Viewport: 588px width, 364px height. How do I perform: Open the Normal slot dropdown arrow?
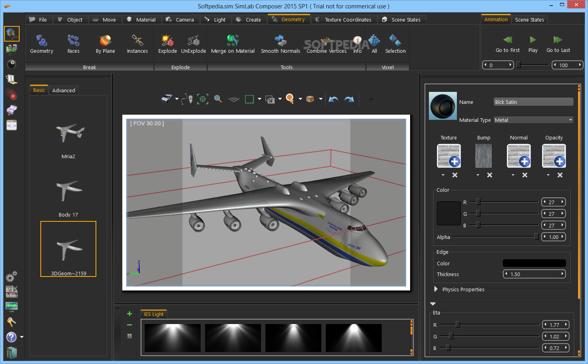tap(513, 175)
